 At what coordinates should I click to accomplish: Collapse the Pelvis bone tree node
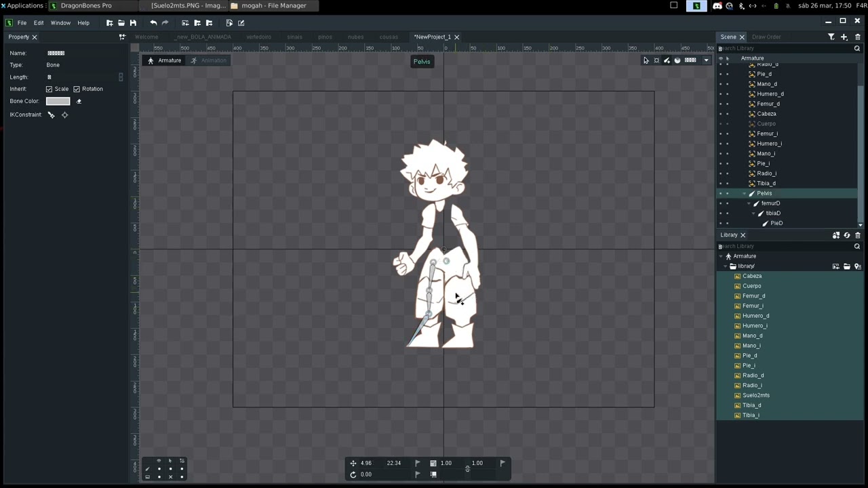(744, 194)
